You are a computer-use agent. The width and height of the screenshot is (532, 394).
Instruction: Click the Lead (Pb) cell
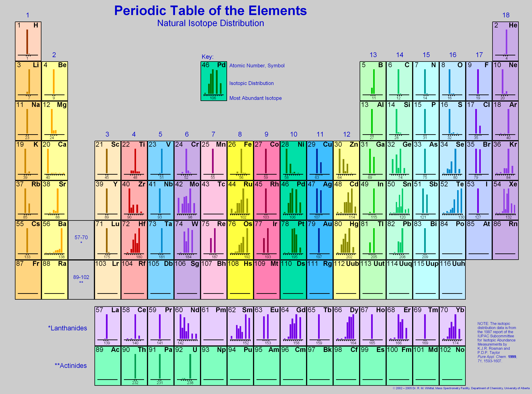pos(399,240)
